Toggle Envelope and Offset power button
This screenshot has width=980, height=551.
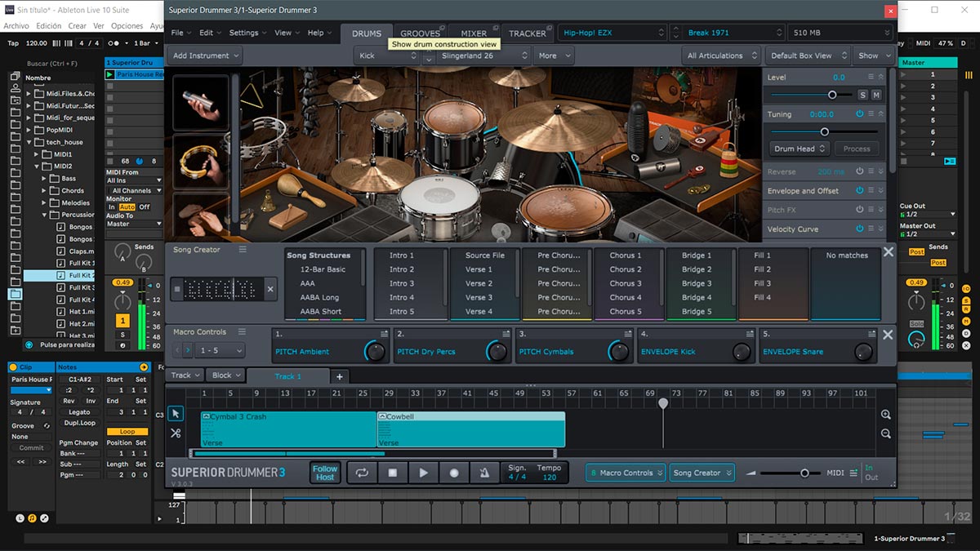pos(859,190)
